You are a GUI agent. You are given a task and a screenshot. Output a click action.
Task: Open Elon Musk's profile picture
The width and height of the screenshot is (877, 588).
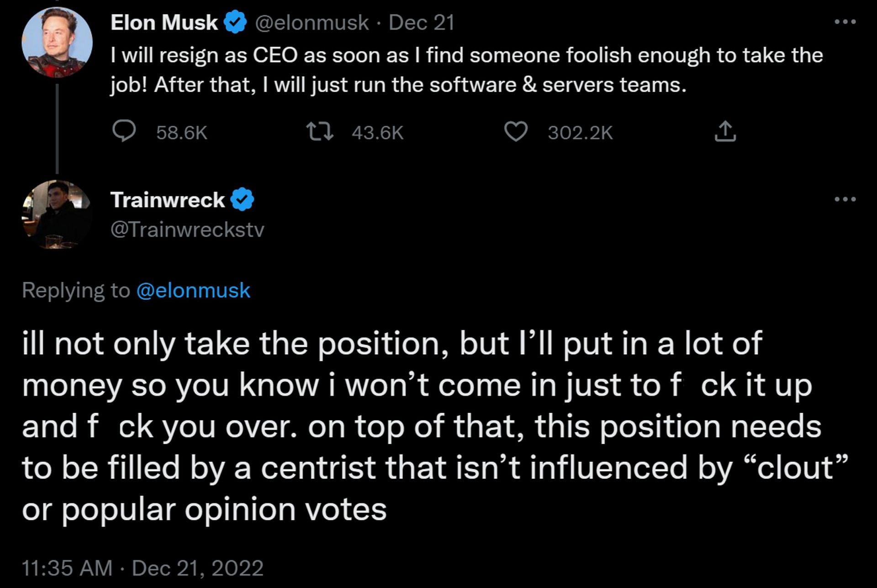click(x=57, y=42)
